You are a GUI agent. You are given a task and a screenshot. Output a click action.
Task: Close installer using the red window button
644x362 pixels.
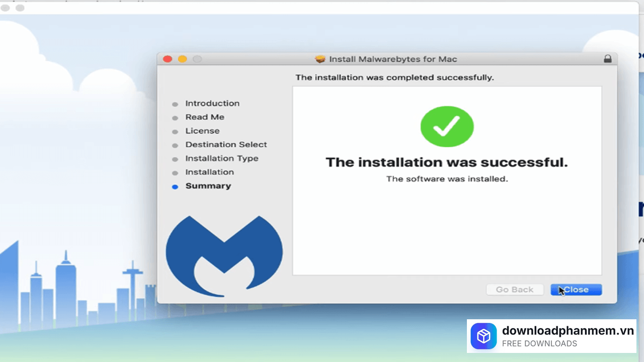(x=168, y=59)
